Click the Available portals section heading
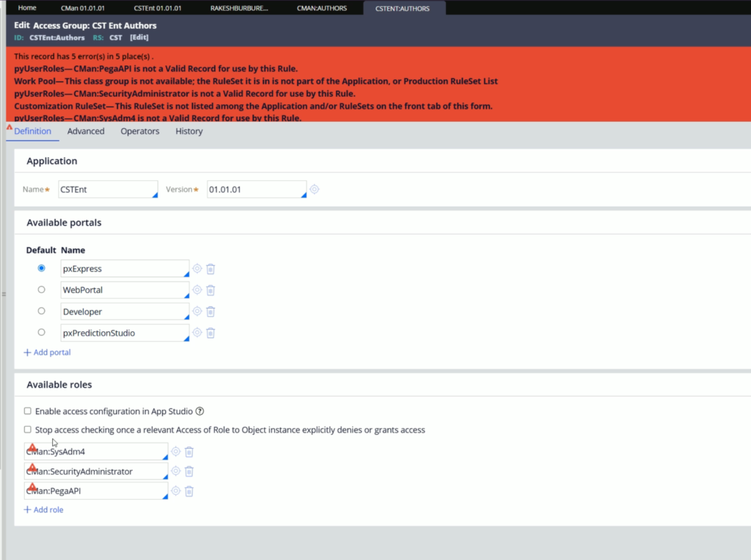 (65, 223)
